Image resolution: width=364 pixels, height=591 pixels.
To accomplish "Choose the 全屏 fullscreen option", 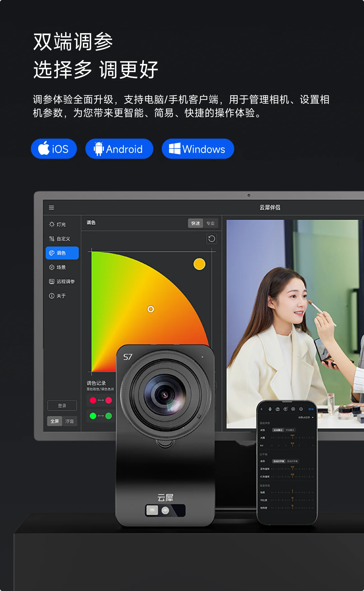I will 54,421.
